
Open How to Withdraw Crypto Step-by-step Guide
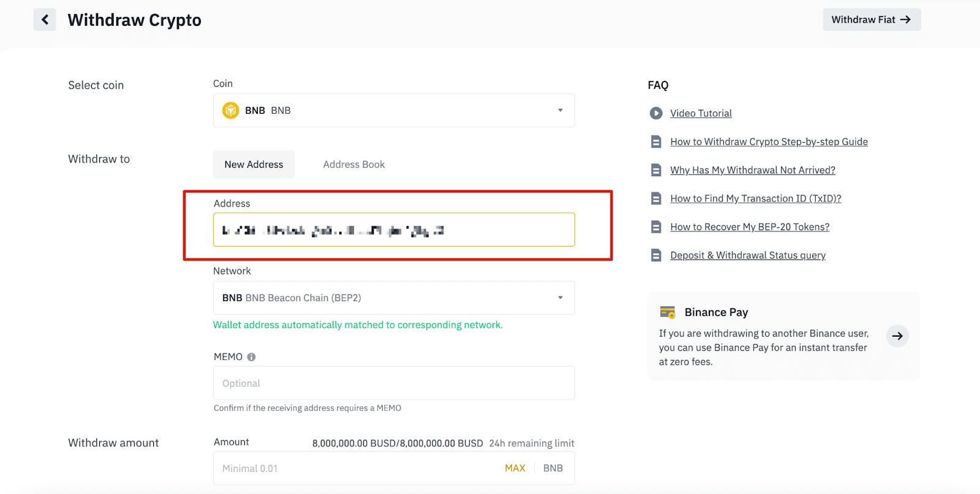(769, 141)
